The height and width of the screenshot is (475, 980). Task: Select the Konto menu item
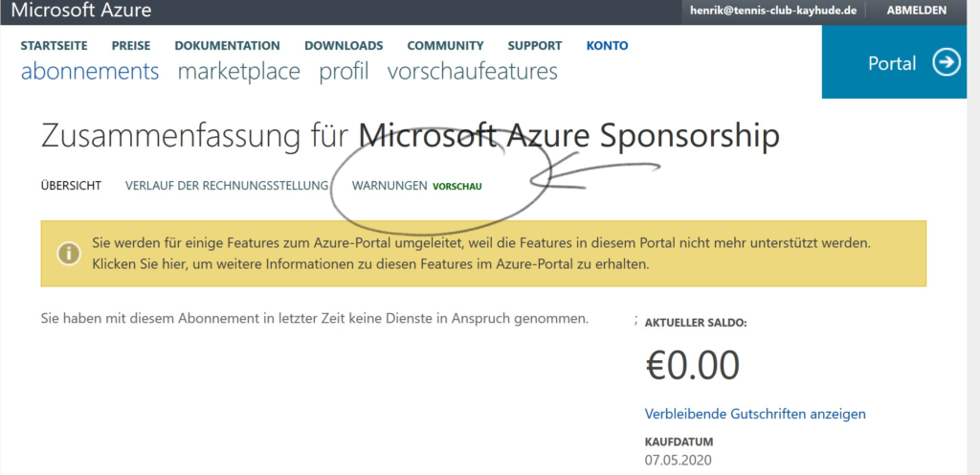click(x=608, y=45)
